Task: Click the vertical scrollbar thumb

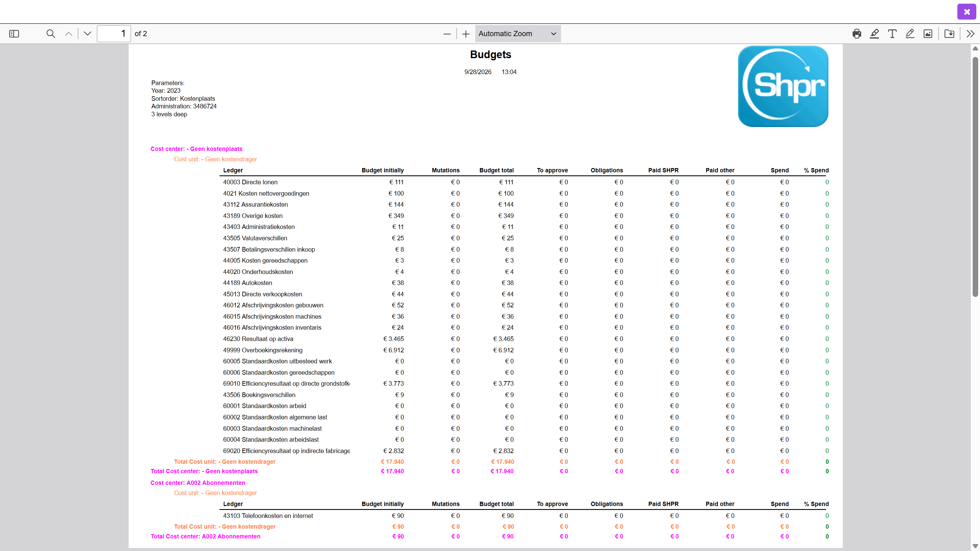Action: [975, 177]
